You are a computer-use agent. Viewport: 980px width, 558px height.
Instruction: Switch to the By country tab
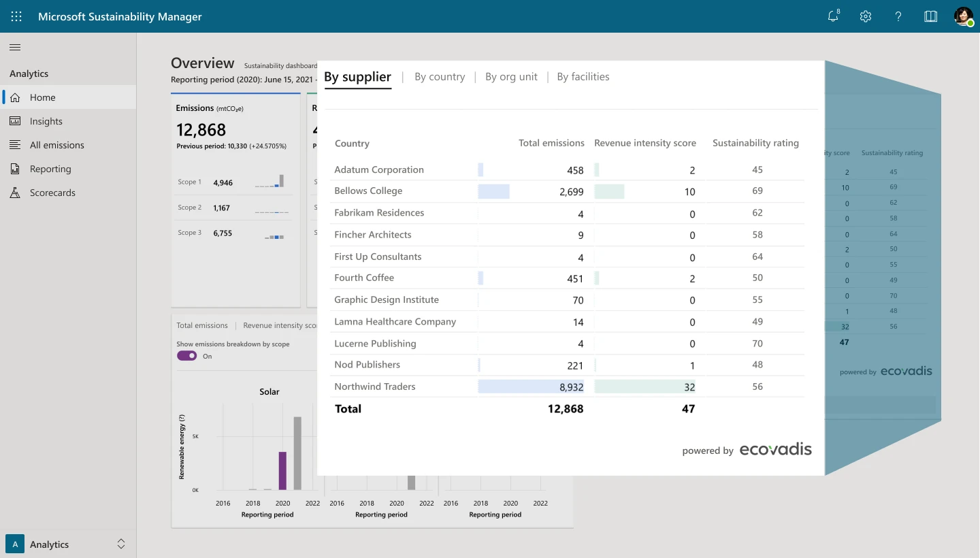tap(439, 76)
